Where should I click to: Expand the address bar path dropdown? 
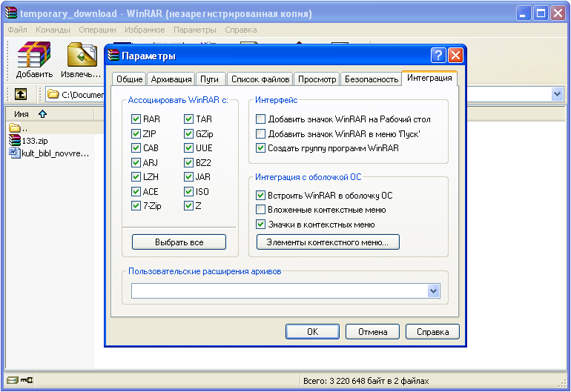click(x=557, y=94)
